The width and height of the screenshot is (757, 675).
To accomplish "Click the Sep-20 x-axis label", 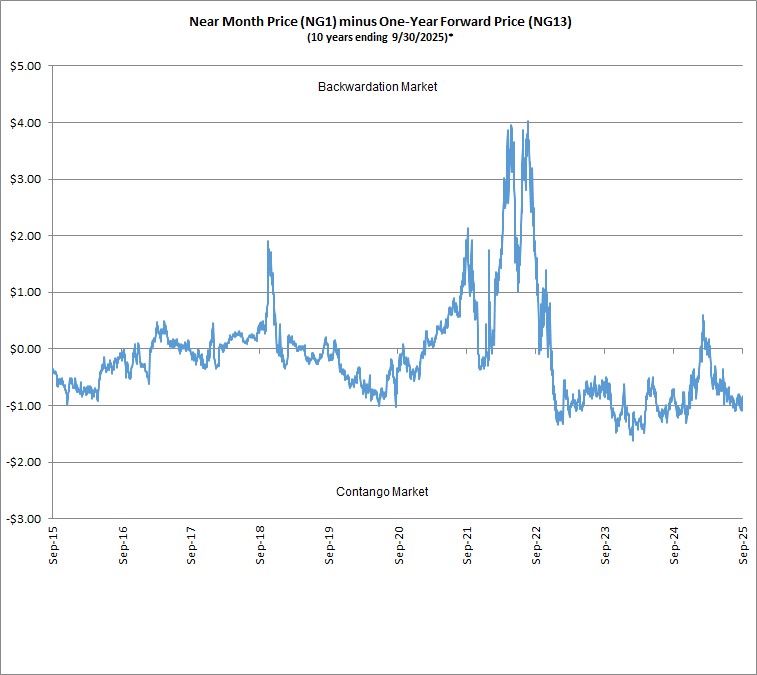I will tap(398, 545).
